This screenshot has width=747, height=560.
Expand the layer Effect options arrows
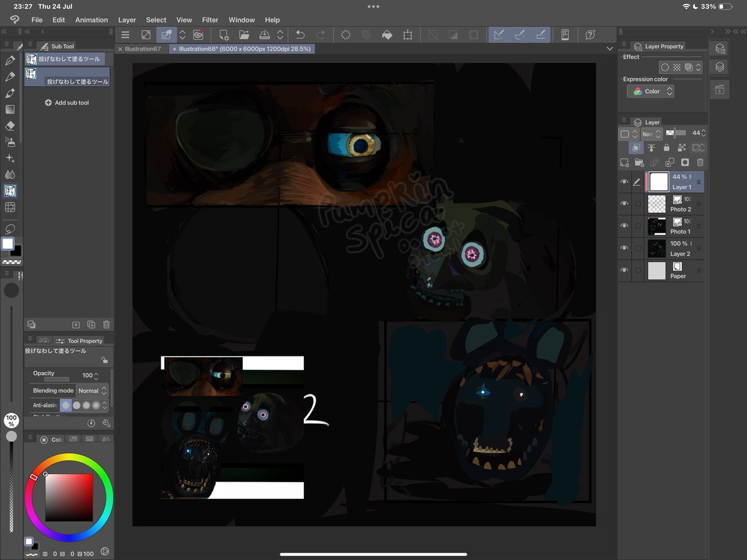coord(698,67)
